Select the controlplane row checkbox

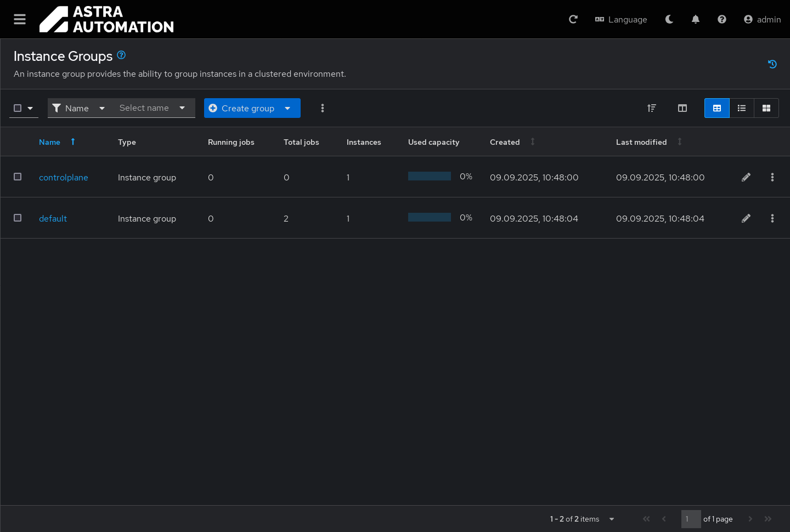18,177
